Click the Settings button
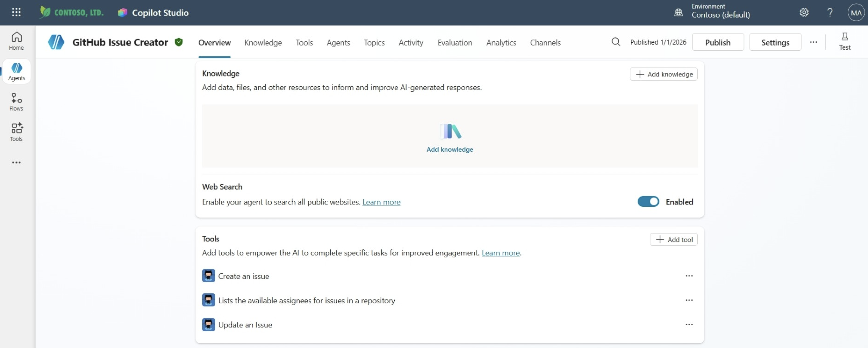Viewport: 868px width, 348px height. pos(775,42)
